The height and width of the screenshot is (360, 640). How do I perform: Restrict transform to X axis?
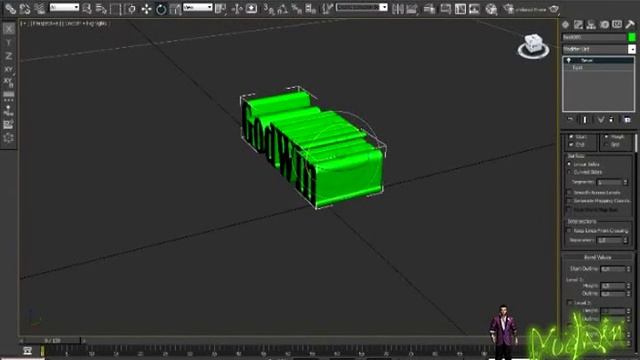click(9, 29)
